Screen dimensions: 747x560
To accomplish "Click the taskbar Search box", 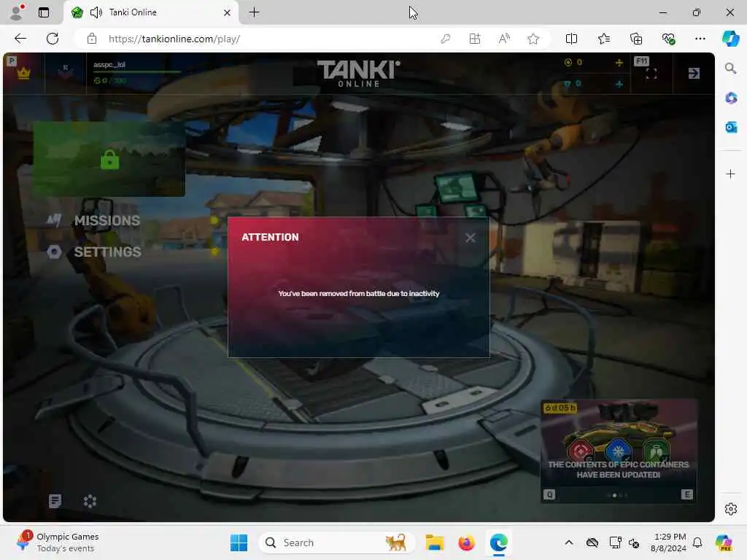I will [336, 542].
